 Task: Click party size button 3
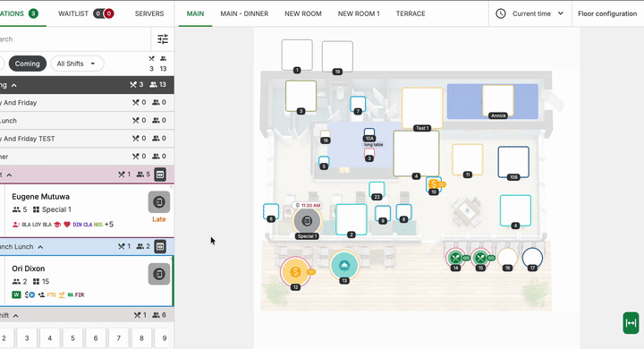pos(27,338)
